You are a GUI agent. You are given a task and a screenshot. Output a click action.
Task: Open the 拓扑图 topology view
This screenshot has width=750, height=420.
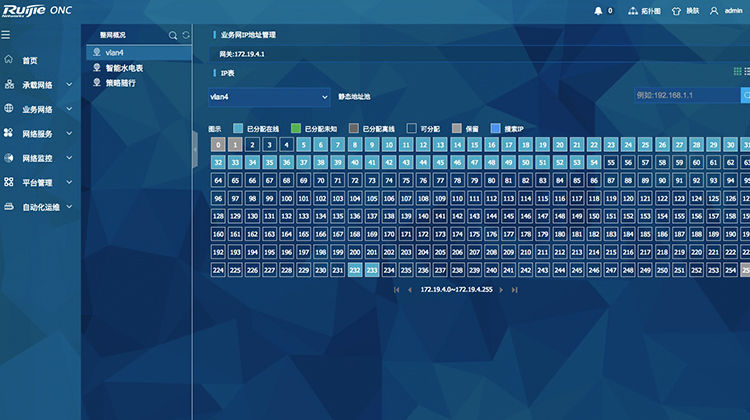tap(645, 10)
